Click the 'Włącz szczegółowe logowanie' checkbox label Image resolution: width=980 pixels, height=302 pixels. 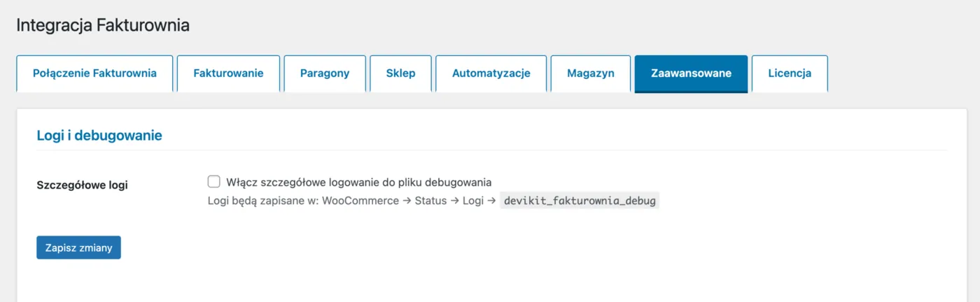coord(359,182)
